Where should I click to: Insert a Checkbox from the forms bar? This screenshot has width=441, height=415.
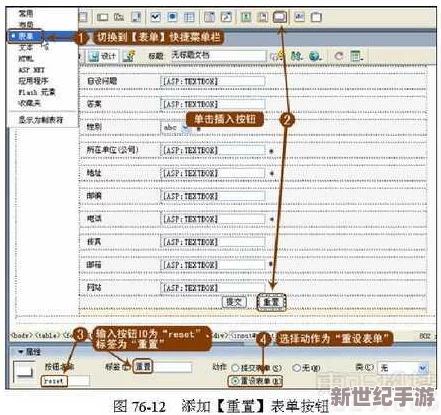[155, 17]
